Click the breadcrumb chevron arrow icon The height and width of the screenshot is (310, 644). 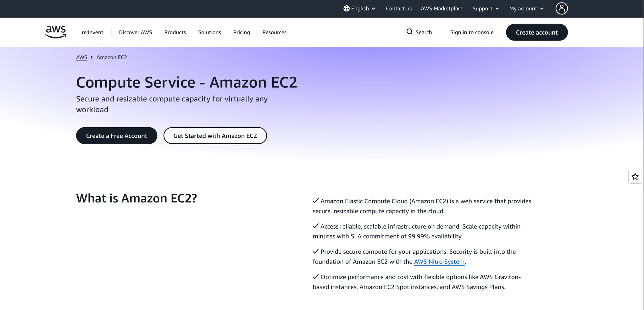pyautogui.click(x=92, y=57)
